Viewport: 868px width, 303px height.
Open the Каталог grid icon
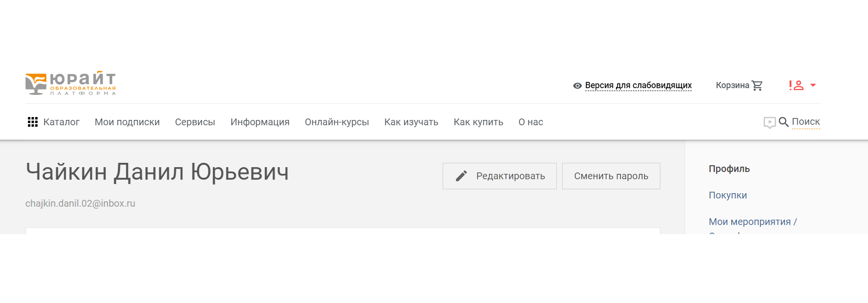(x=33, y=122)
